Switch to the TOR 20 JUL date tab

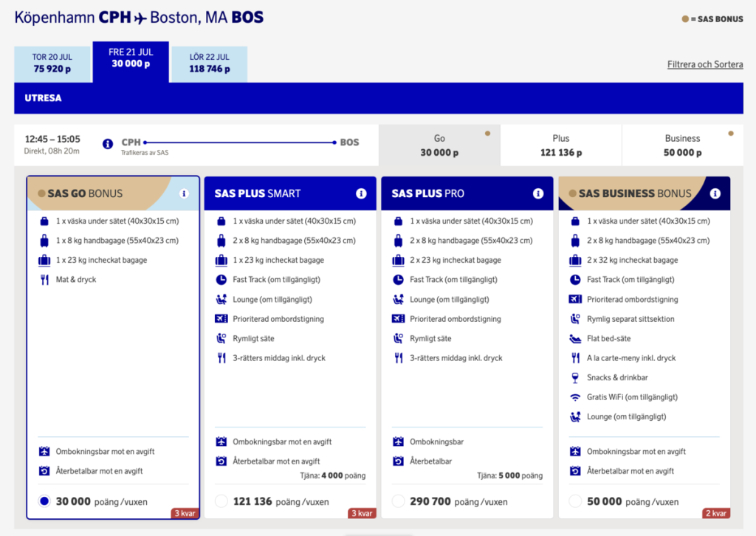[x=52, y=64]
